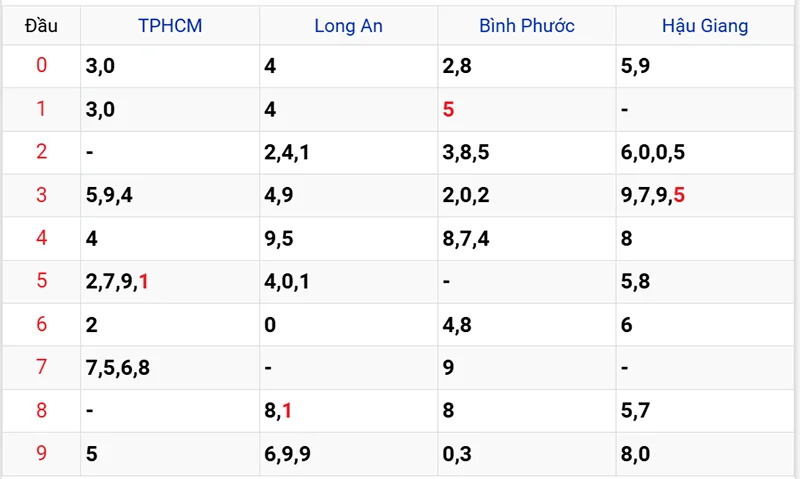
Task: Select the red row label 0
Action: click(x=41, y=66)
